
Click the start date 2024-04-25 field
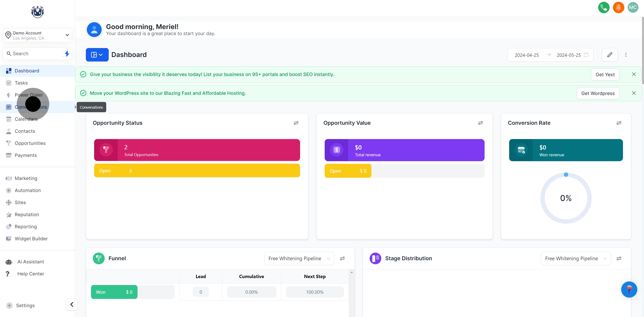click(527, 55)
